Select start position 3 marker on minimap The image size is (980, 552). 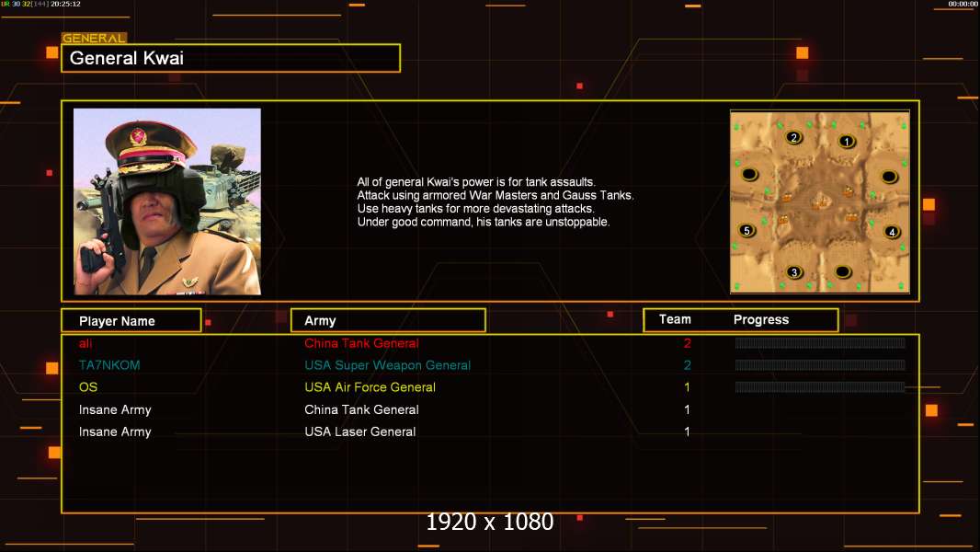(794, 272)
